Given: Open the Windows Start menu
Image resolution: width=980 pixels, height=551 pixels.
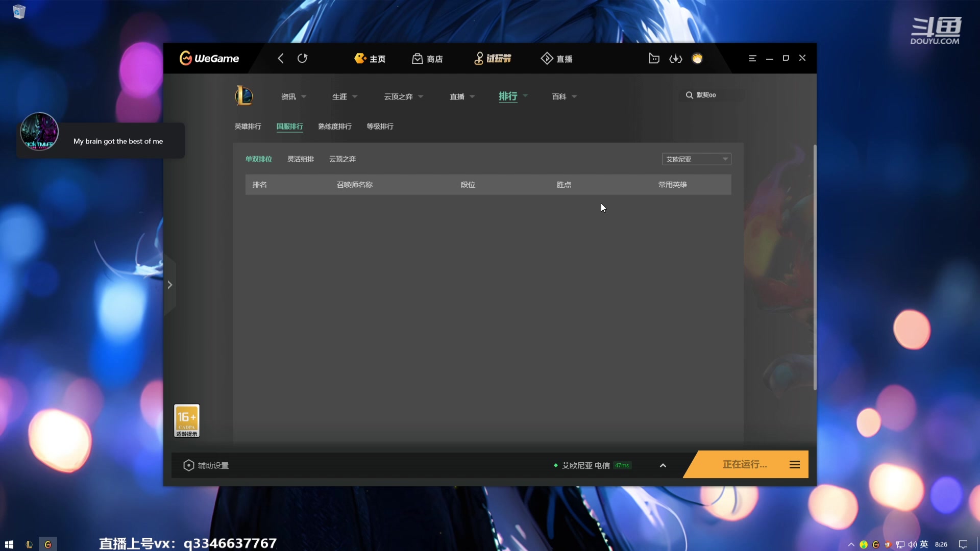Looking at the screenshot, I should (9, 544).
